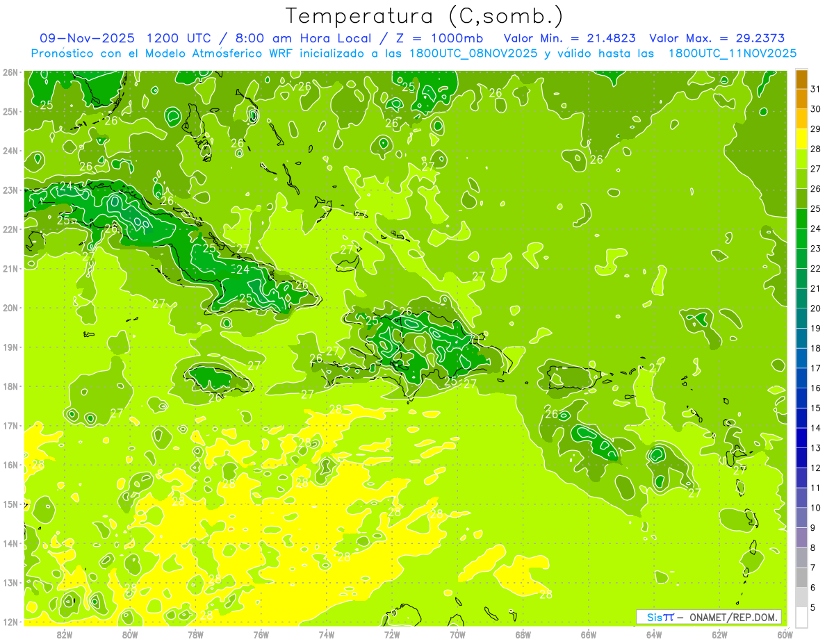
Task: Click the '29' value on the color bar
Action: click(816, 129)
